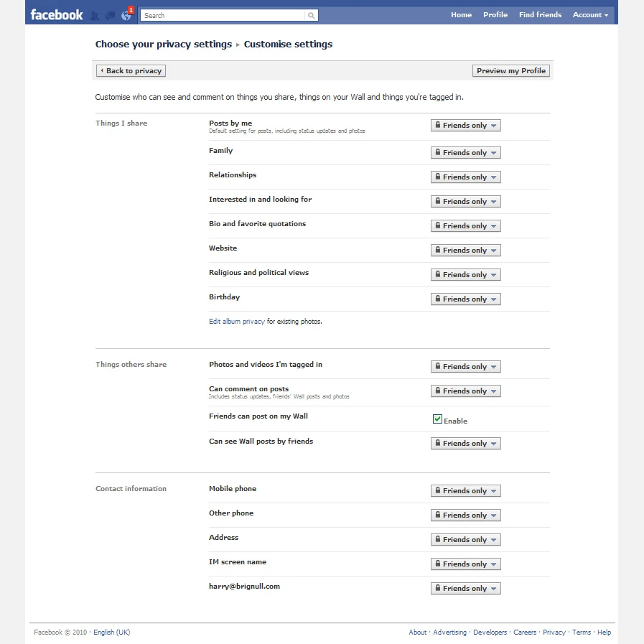Viewport: 644px width, 644px height.
Task: Expand the Birthday privacy dropdown
Action: (465, 299)
